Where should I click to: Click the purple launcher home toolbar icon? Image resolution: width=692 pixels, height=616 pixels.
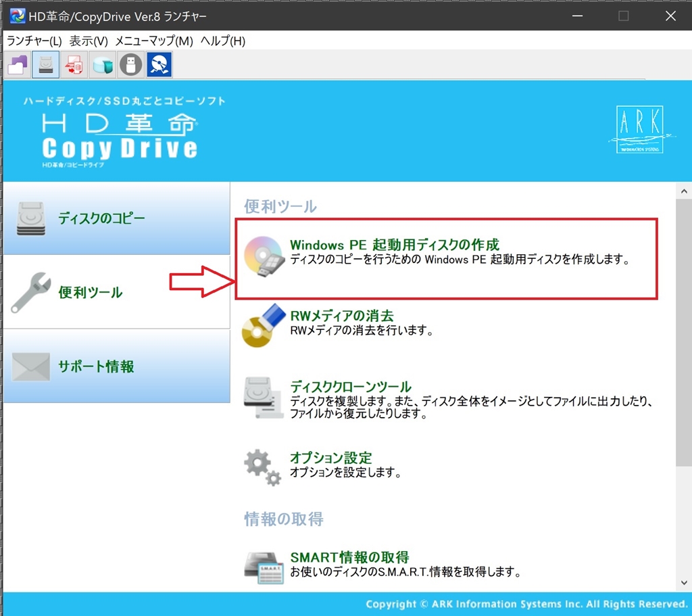point(18,65)
